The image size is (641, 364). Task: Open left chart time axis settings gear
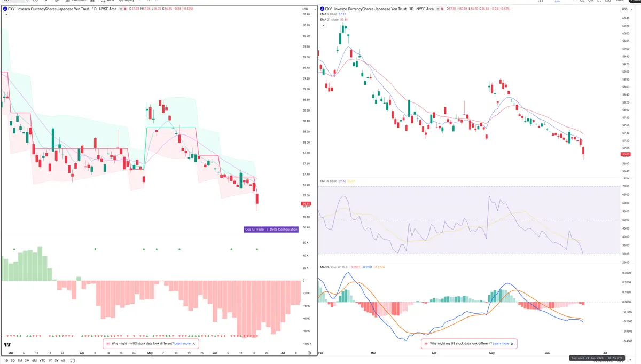point(309,353)
